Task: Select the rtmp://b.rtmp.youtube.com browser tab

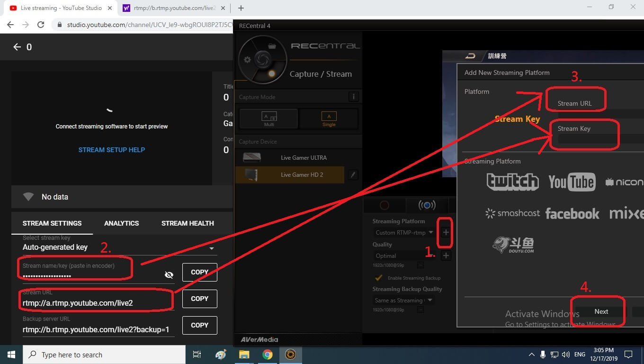Action: [x=174, y=8]
